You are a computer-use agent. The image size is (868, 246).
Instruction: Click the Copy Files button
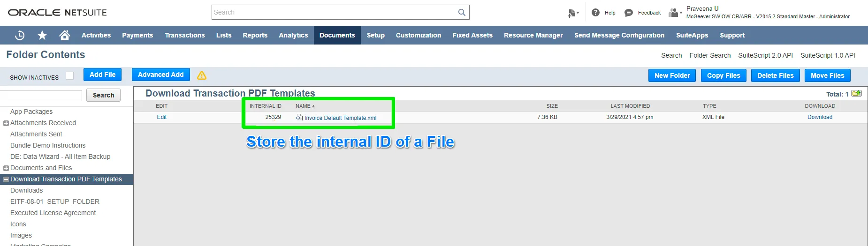pyautogui.click(x=723, y=75)
